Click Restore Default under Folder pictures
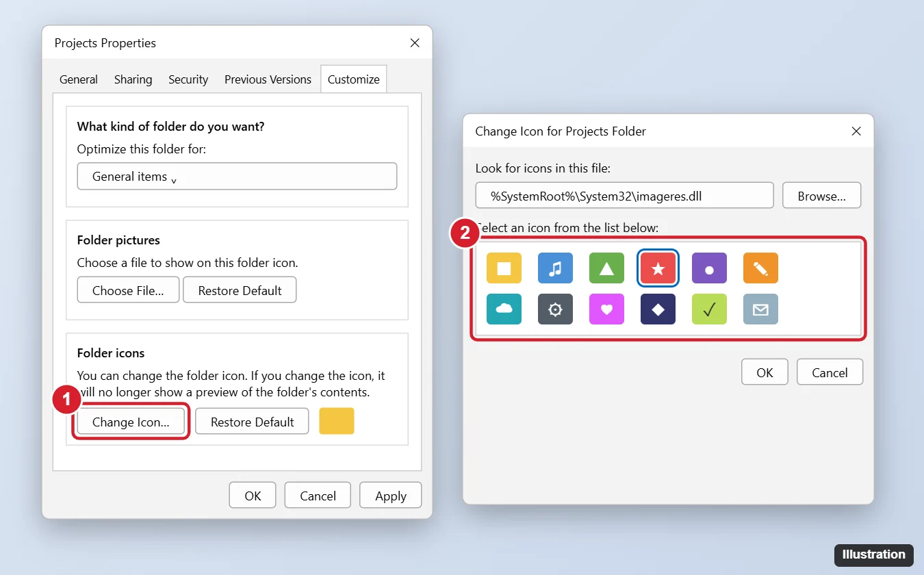Viewport: 924px width, 575px height. (240, 290)
